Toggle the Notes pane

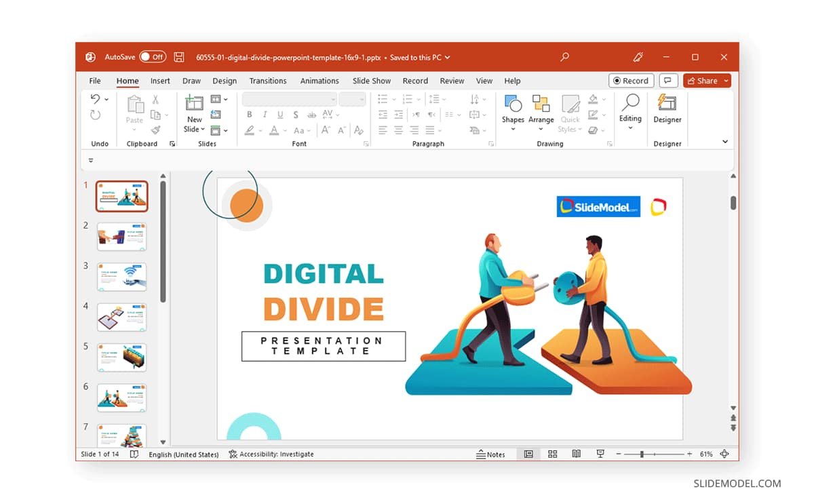click(x=491, y=454)
